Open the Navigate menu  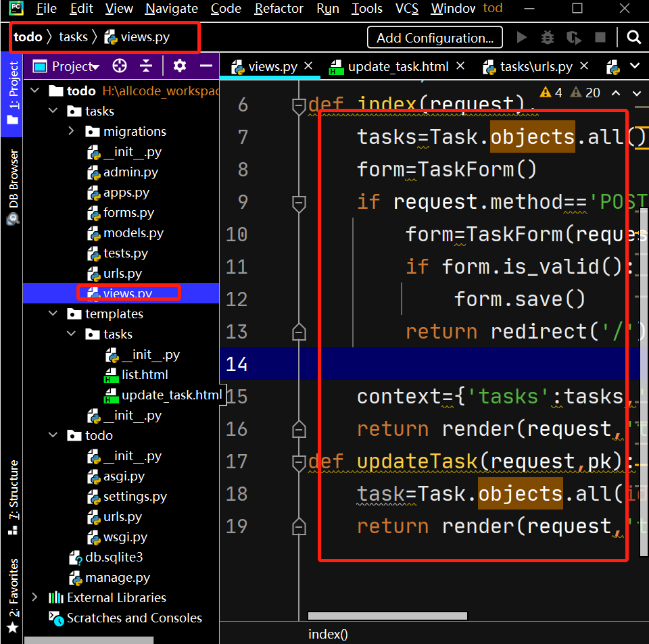click(x=171, y=8)
